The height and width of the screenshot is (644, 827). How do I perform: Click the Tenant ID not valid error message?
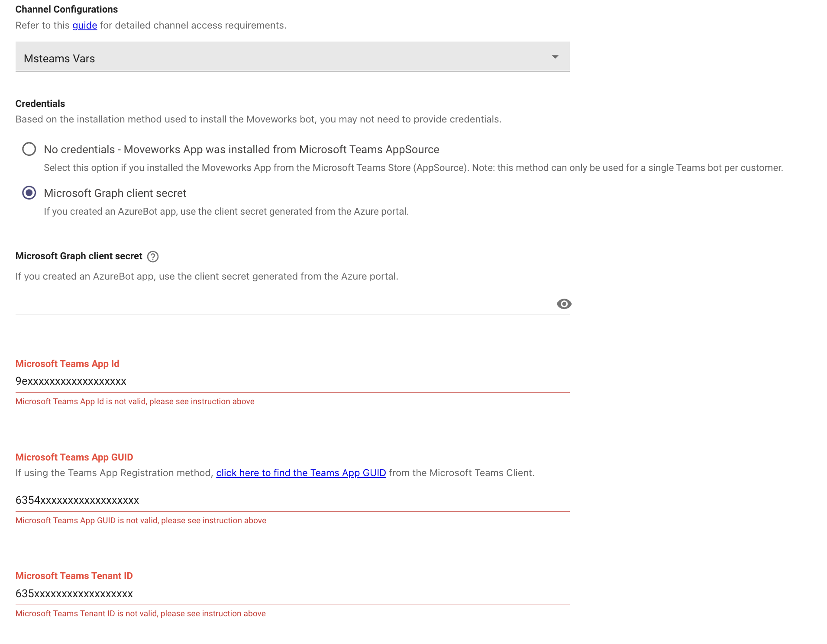coord(141,614)
